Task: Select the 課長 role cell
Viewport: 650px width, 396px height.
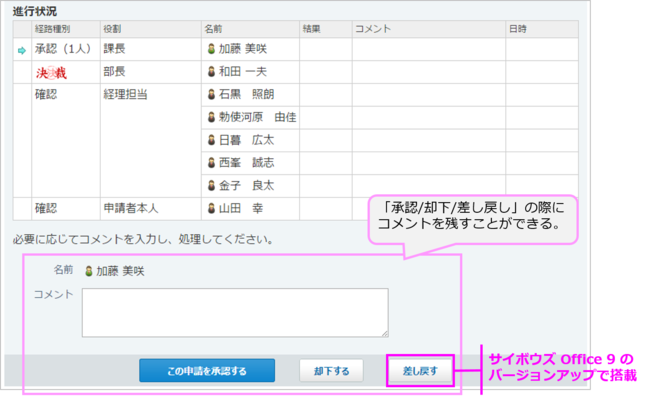Action: coord(150,49)
